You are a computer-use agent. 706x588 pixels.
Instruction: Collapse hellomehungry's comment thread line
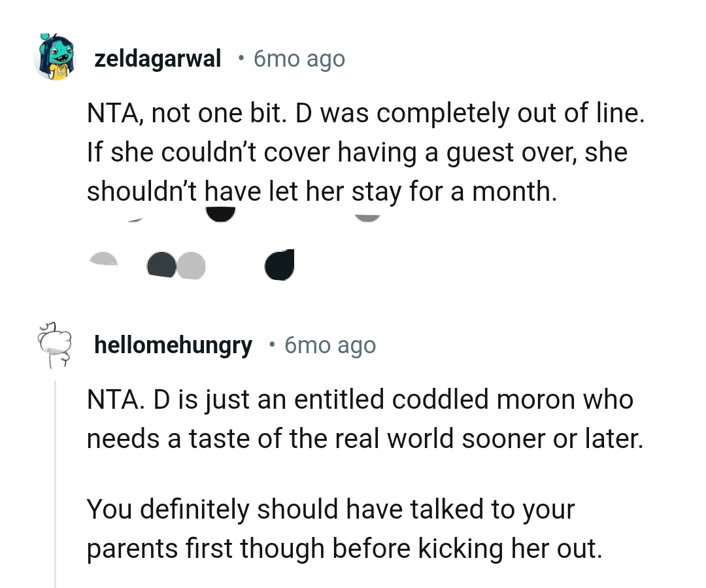[x=55, y=484]
